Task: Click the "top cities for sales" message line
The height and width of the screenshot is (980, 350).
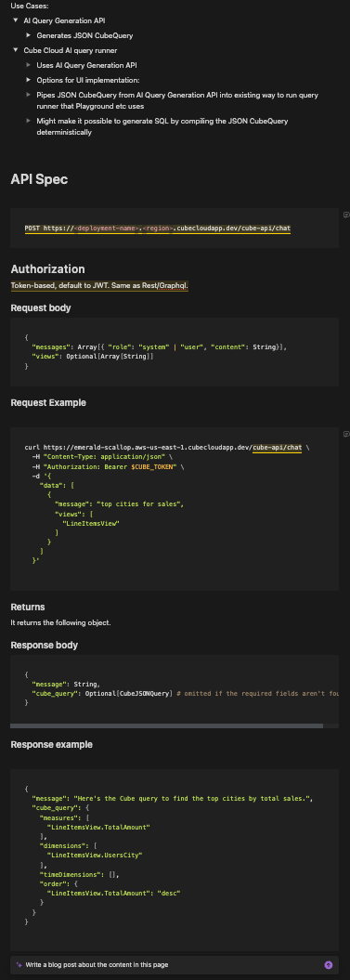Action: point(120,503)
